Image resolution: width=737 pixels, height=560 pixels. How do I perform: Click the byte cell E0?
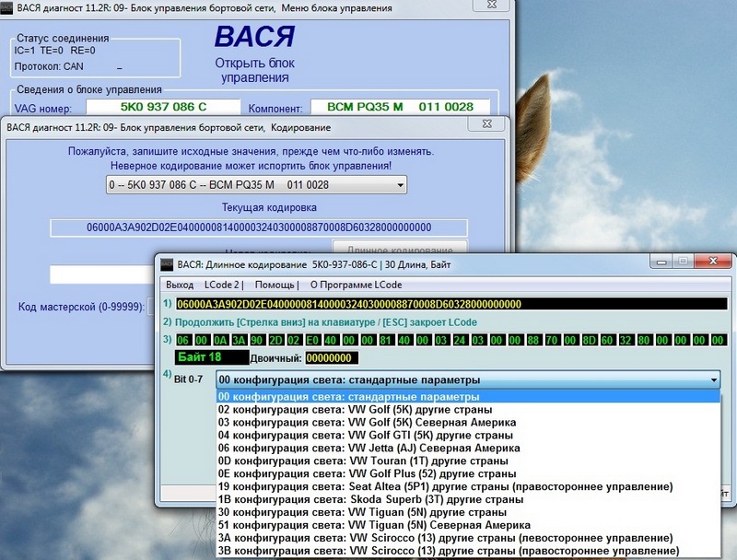coord(312,340)
